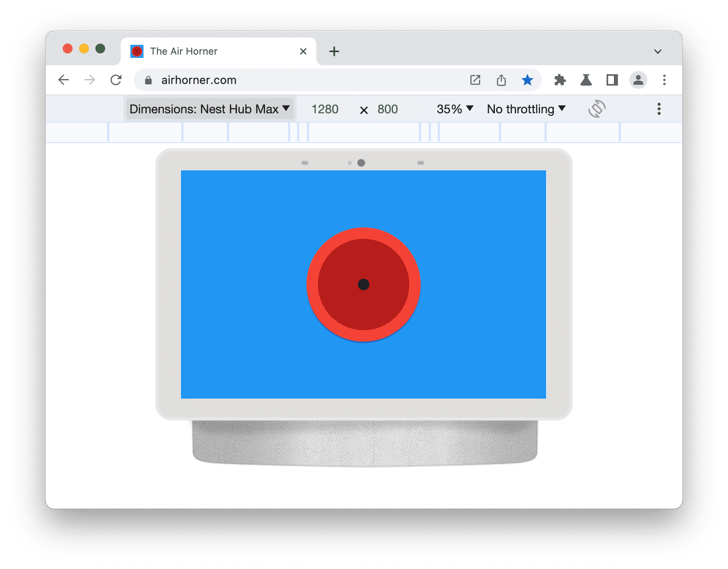
Task: Open the Dimensions: Nest Hub Max device dropdown
Action: coord(210,109)
